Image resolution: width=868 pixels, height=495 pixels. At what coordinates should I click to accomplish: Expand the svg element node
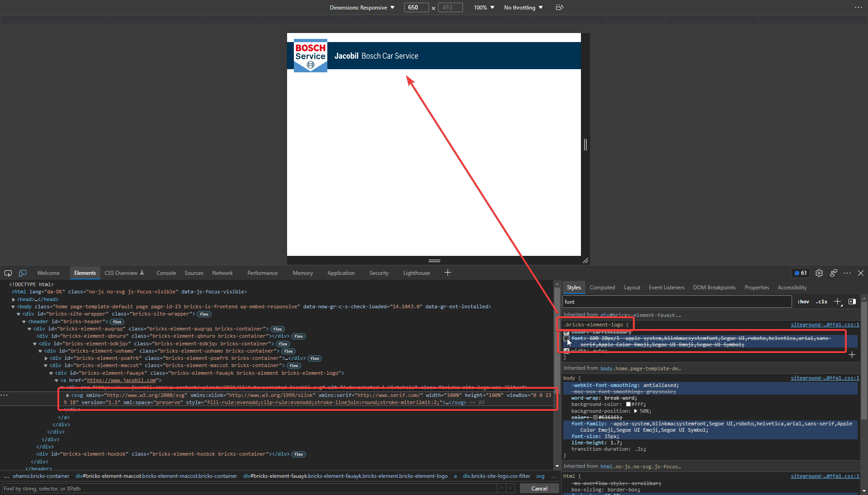point(68,395)
